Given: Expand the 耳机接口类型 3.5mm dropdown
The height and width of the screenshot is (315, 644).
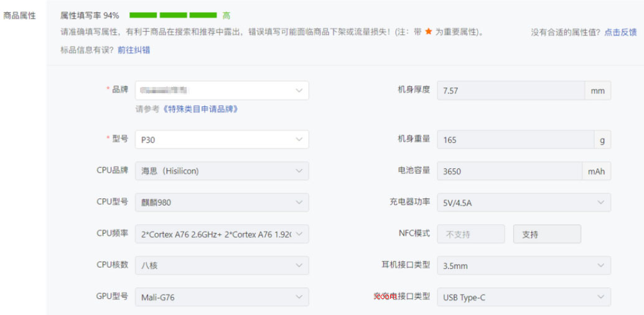Looking at the screenshot, I should click(524, 266).
